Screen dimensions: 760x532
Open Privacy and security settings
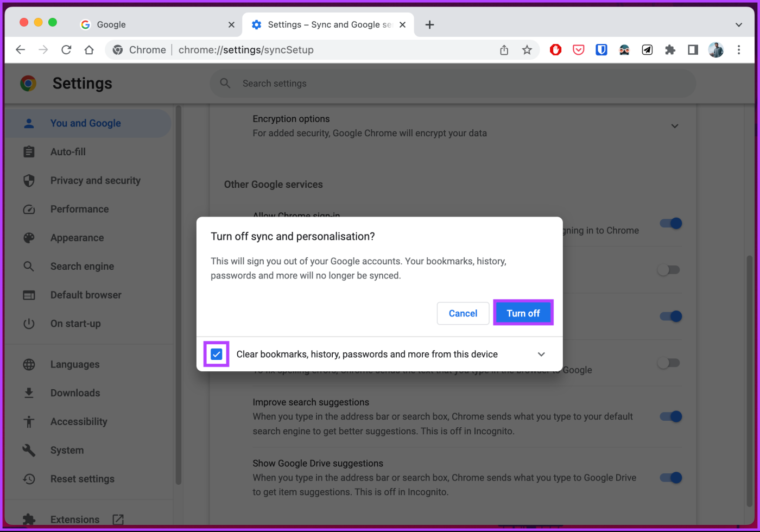pyautogui.click(x=96, y=180)
